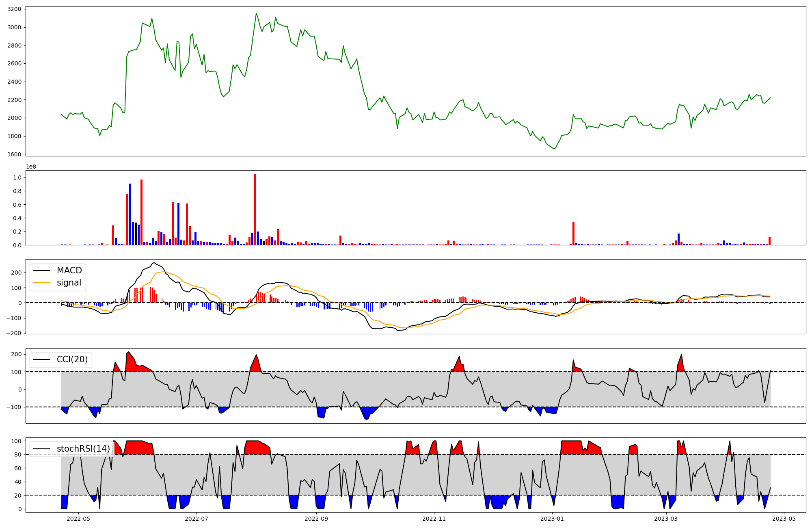Click the 2022-11 date tick label

pos(434,519)
